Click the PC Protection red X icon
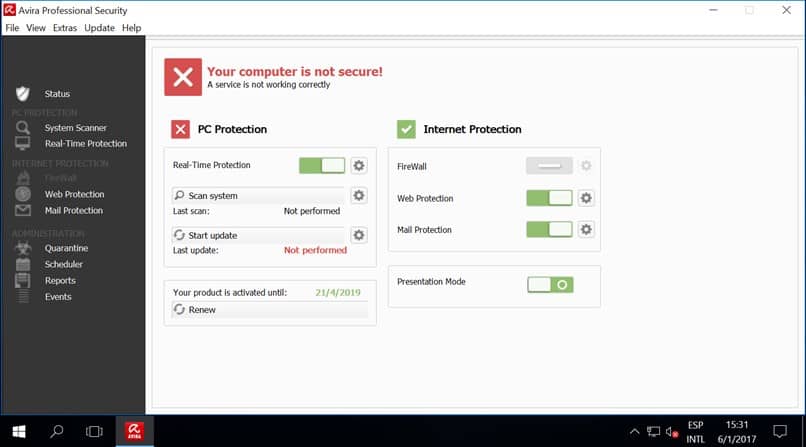 point(180,129)
